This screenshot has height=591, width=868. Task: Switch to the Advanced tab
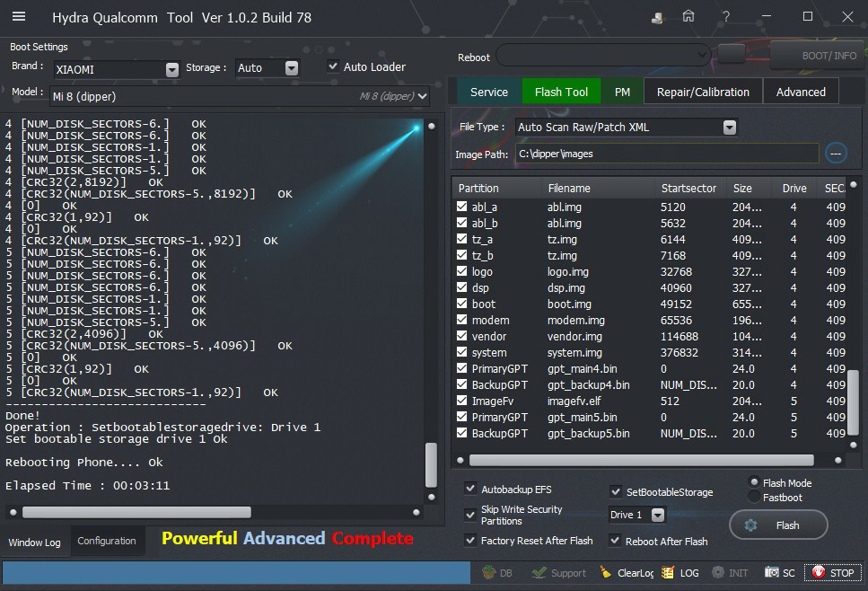pos(801,92)
